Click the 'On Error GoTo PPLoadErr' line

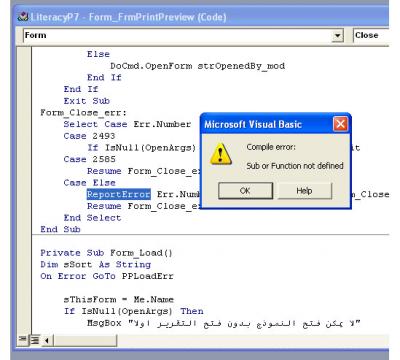click(x=107, y=276)
